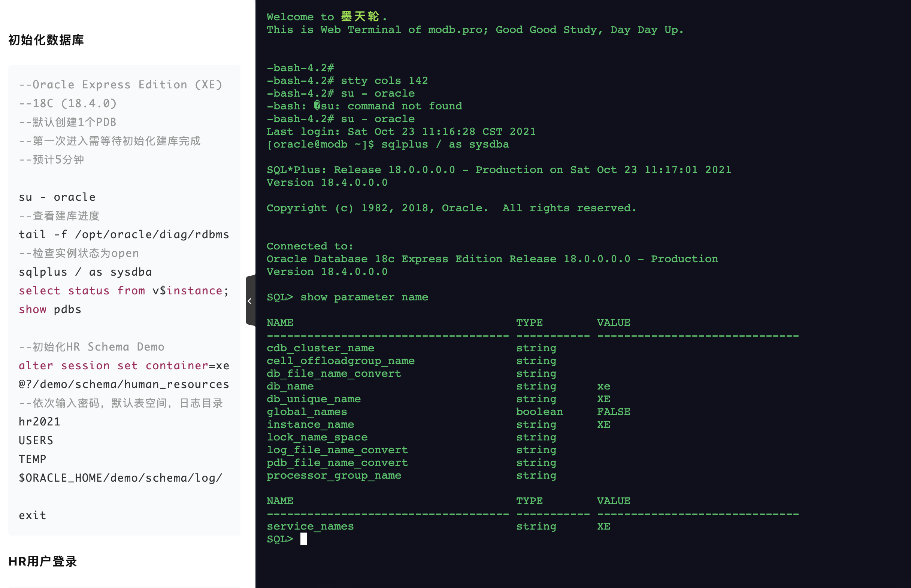Click the 'tail -f /opt/oracle/diag/rdbms' line

pos(123,234)
